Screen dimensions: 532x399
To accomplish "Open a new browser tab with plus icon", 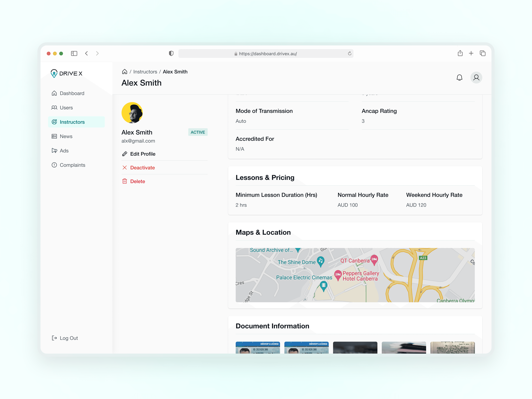I will [x=471, y=53].
